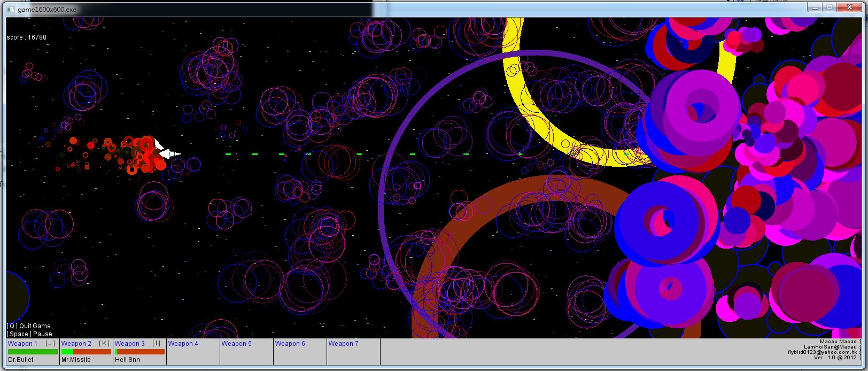The image size is (868, 371).
Task: Click the Weapon 1 green energy bar
Action: (x=33, y=352)
